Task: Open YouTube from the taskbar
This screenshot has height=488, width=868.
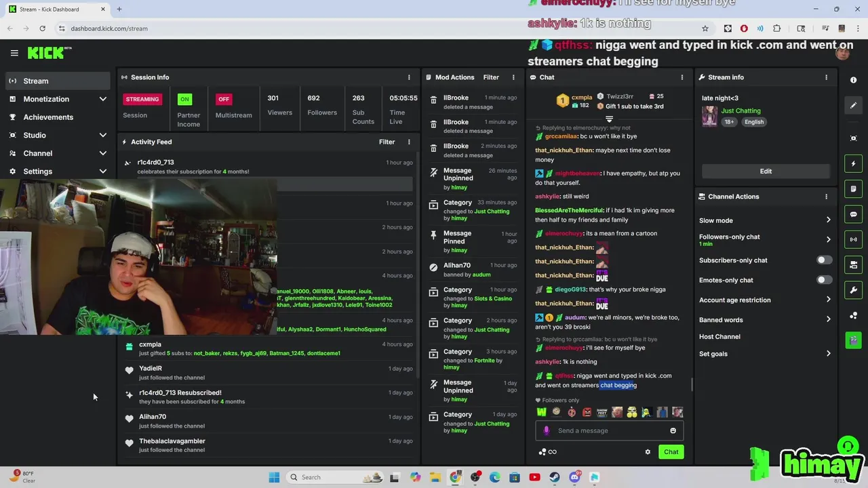Action: (x=534, y=477)
